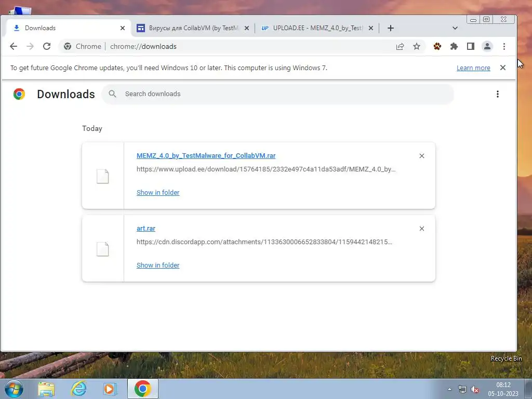
Task: Click the Recycle Bin desktop label
Action: coord(506,358)
